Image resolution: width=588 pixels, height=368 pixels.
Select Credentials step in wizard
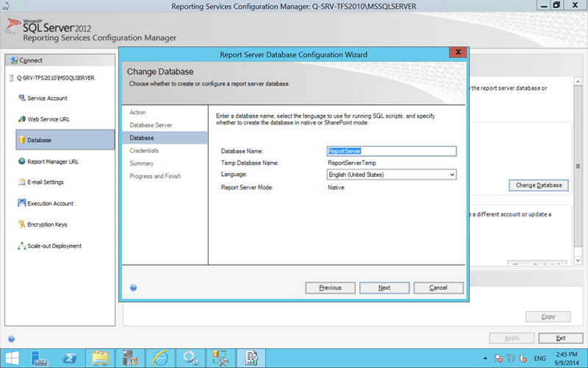point(144,151)
